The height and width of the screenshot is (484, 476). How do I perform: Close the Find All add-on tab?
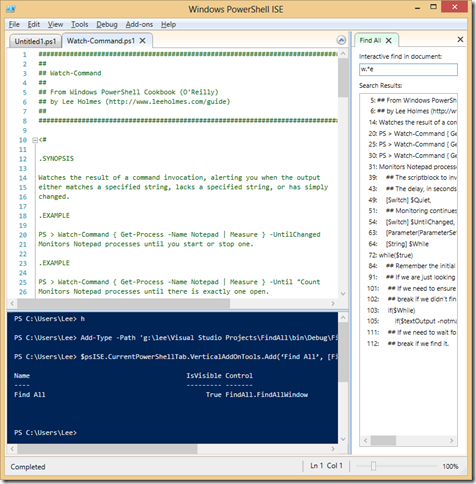pos(389,41)
